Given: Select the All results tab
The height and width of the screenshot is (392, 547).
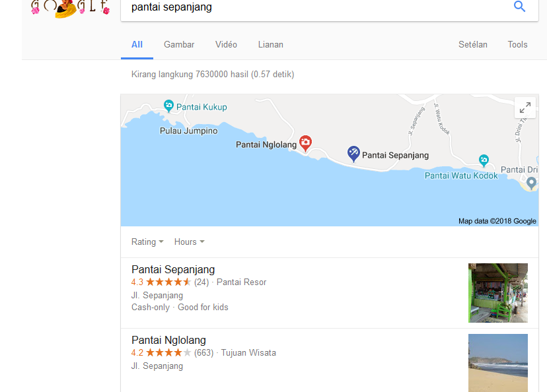Looking at the screenshot, I should point(137,45).
